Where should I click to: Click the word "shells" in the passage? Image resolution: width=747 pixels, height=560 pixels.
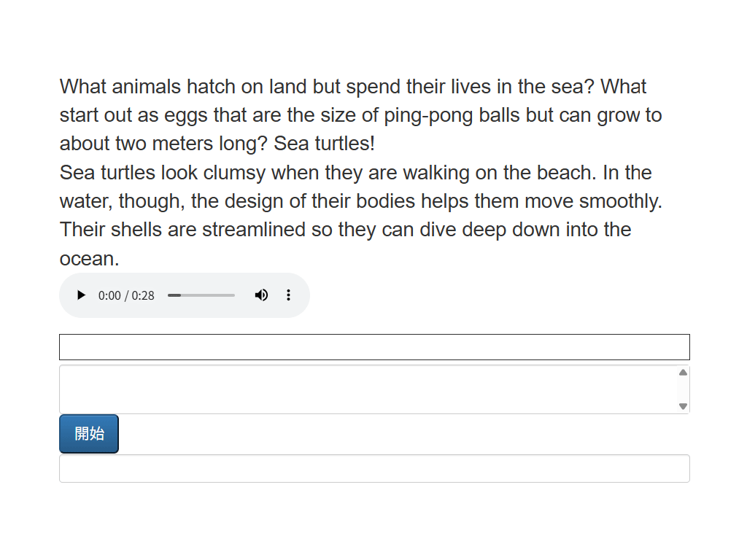(136, 230)
